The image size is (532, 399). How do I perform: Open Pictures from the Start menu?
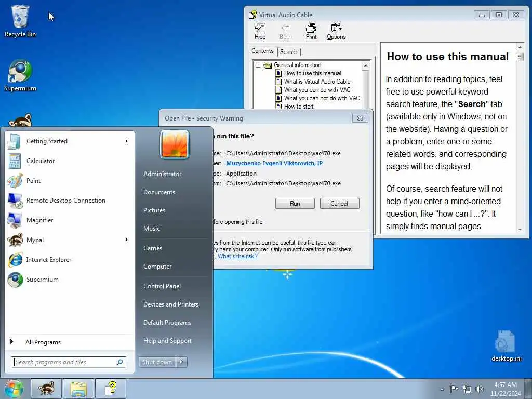point(154,210)
